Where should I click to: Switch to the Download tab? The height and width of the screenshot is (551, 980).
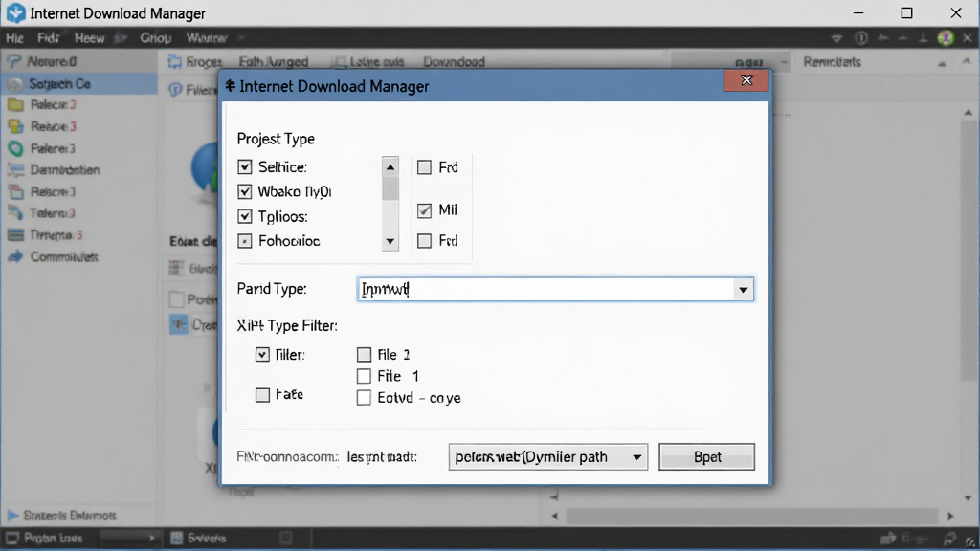(x=454, y=62)
